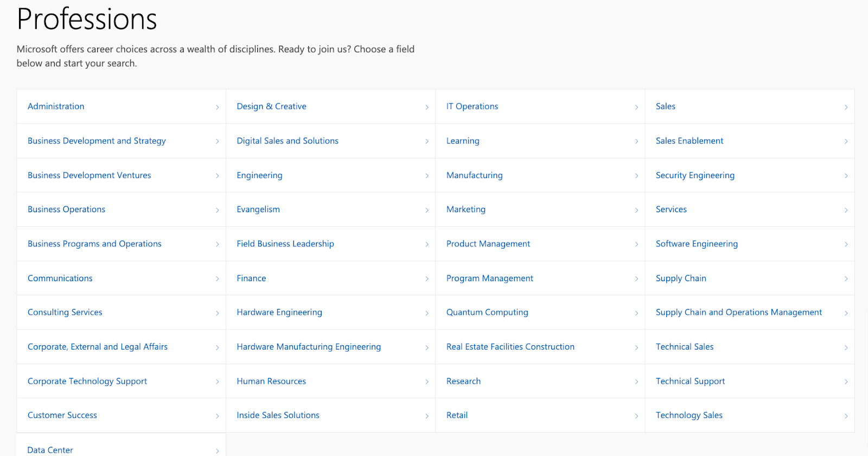
Task: Click the arrow icon next to Technical Support
Action: click(x=846, y=382)
